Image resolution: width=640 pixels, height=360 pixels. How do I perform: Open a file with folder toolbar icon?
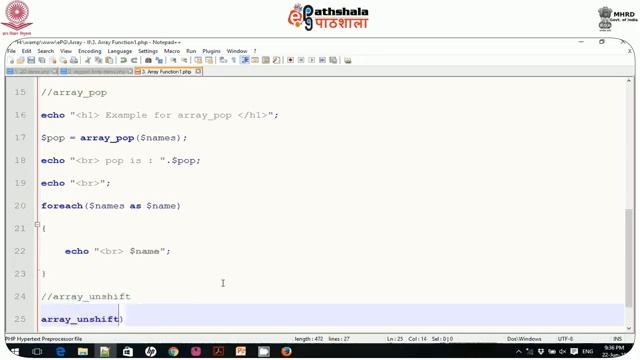pos(20,60)
